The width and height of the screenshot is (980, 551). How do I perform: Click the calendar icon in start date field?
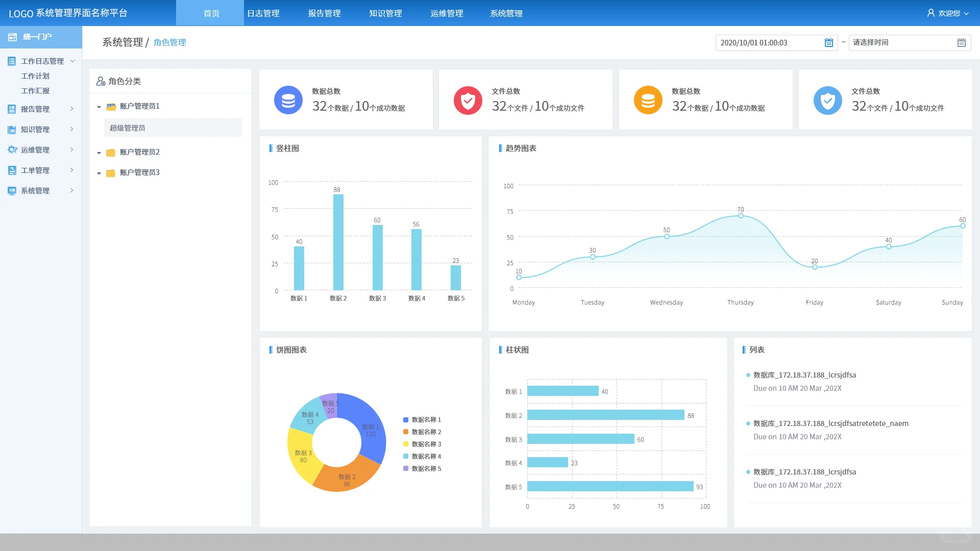pyautogui.click(x=829, y=43)
